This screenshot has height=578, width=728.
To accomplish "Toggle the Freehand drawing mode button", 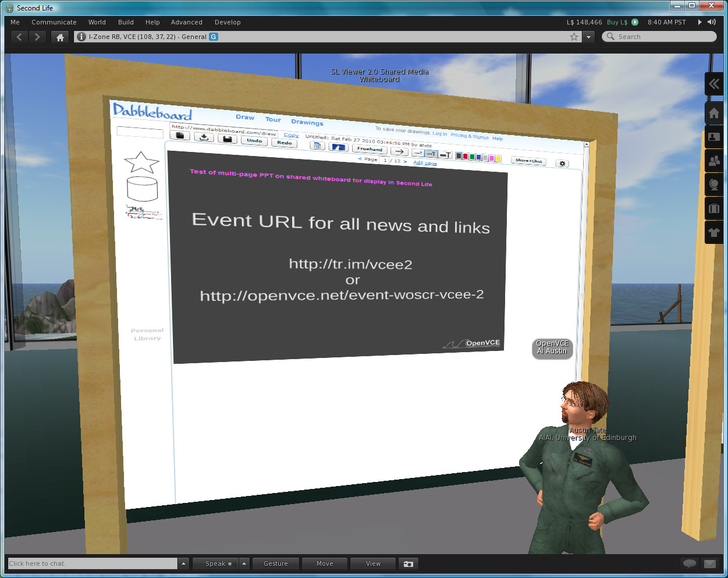I will pos(370,149).
